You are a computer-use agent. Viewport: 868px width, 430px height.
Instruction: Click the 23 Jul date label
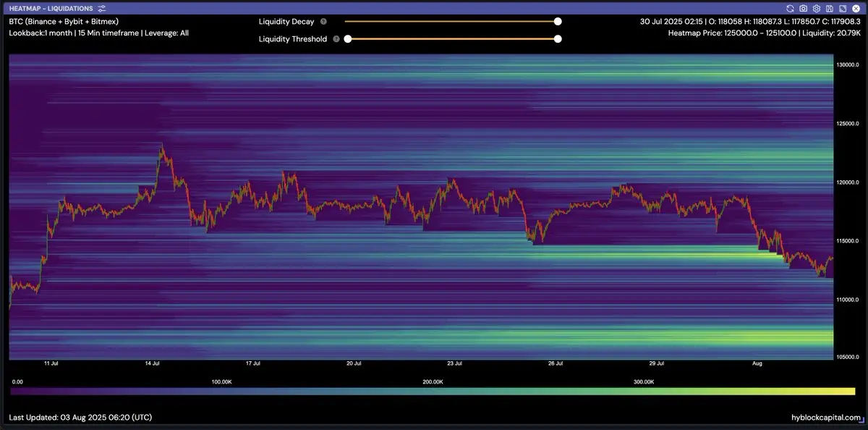coord(454,365)
